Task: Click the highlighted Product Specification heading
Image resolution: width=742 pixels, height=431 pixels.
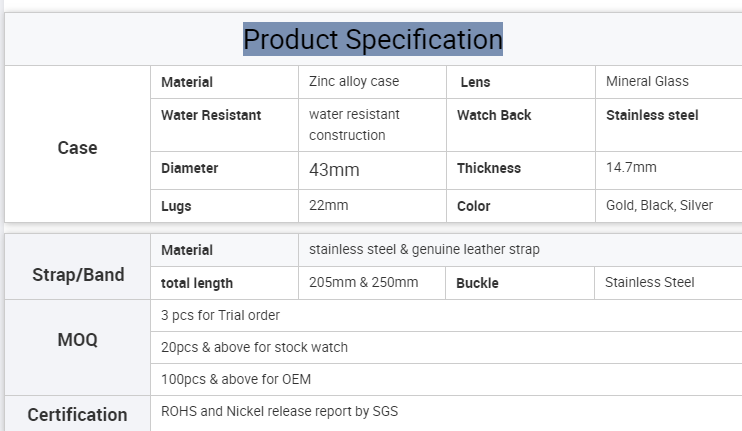Action: click(x=373, y=39)
